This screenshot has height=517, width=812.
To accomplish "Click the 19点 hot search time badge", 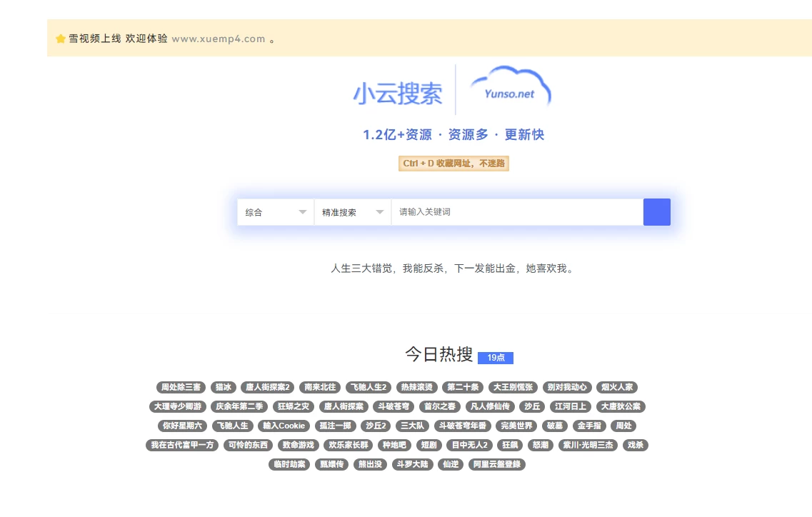I will (x=495, y=358).
